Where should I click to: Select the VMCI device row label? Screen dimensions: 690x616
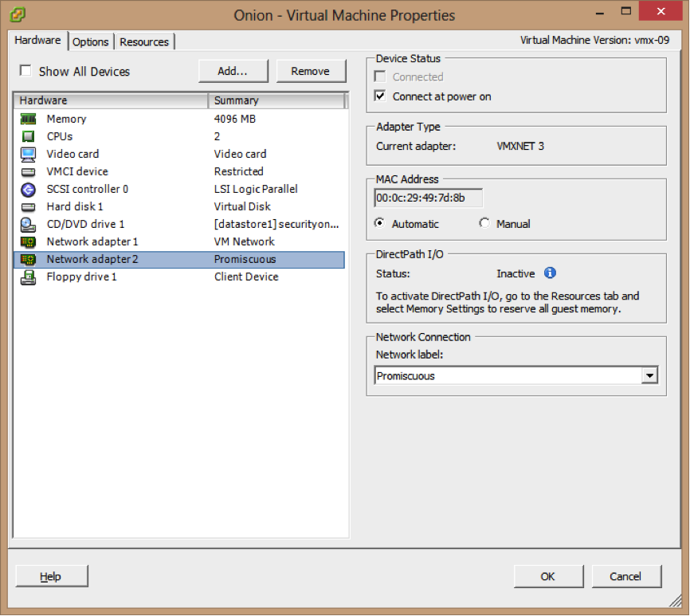point(77,171)
